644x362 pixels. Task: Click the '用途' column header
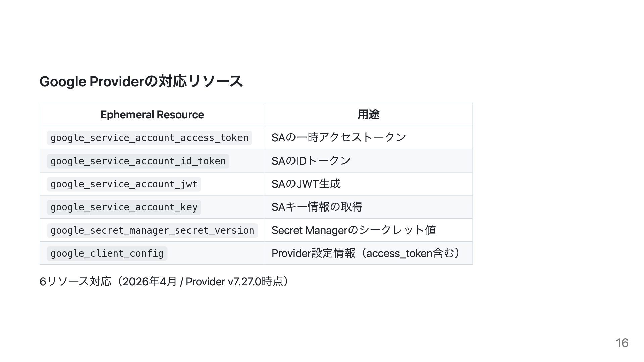coord(368,115)
